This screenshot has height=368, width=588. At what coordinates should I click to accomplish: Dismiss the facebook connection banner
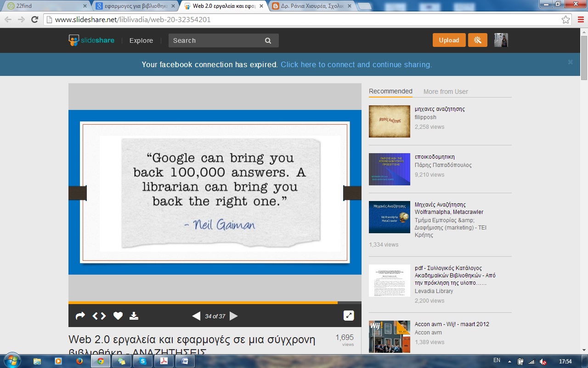coord(571,62)
